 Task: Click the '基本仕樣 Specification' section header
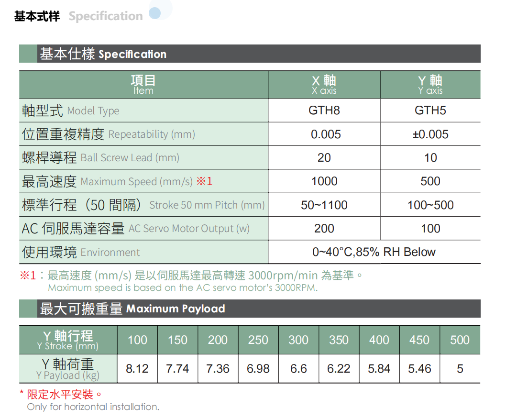[250, 54]
